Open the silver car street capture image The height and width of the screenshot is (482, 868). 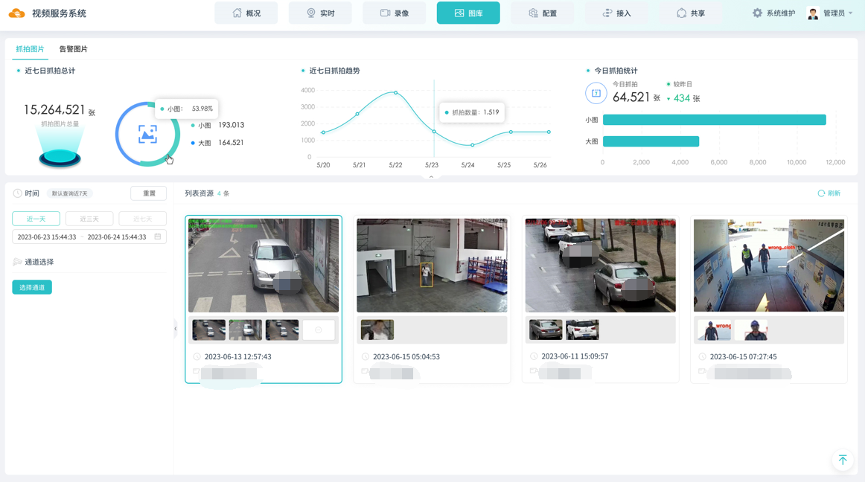(264, 265)
